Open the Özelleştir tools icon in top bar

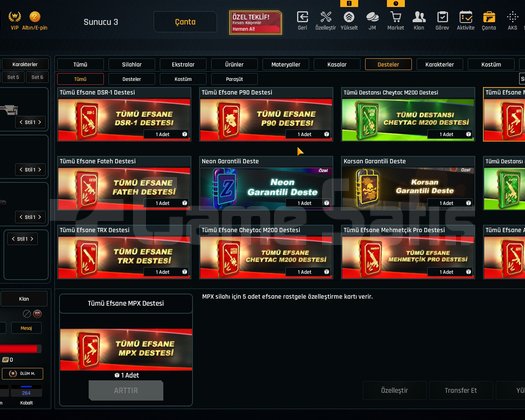[325, 20]
